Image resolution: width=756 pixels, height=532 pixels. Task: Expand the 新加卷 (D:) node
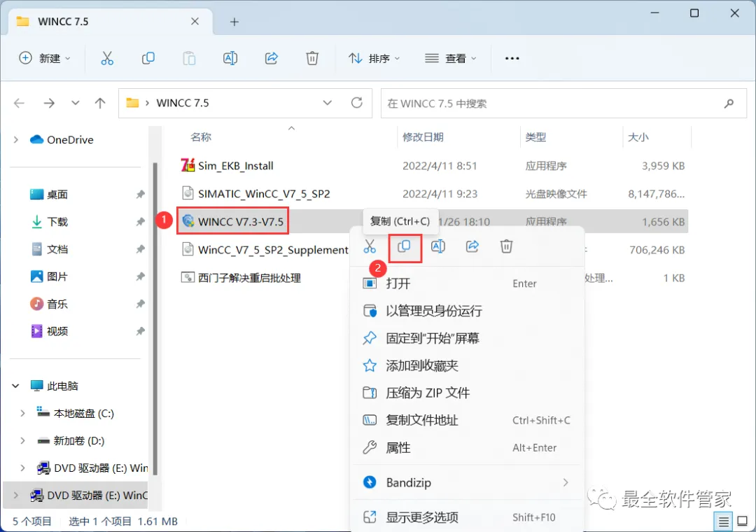click(22, 441)
